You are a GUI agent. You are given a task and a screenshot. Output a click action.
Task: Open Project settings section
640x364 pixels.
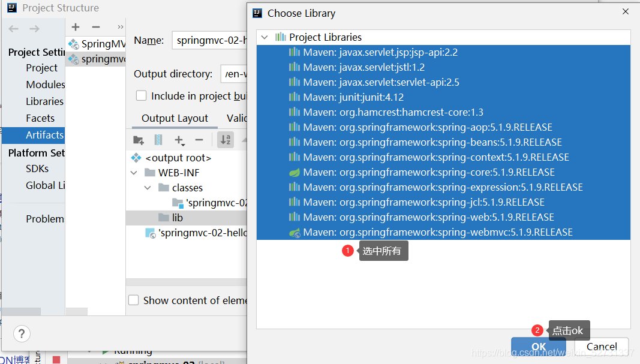click(41, 68)
